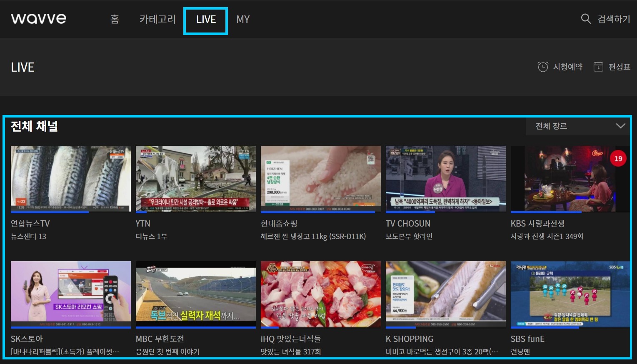Click the 검색하기 search label
Image resolution: width=637 pixels, height=364 pixels.
tap(614, 19)
